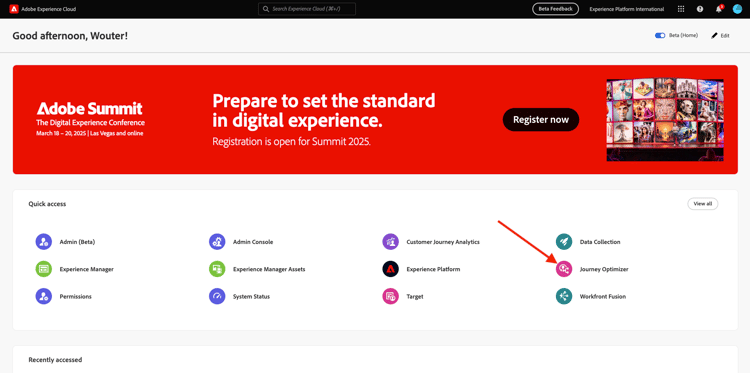Click the 'Good afternoon, Wouter!' greeting
The image size is (750, 373).
point(70,36)
